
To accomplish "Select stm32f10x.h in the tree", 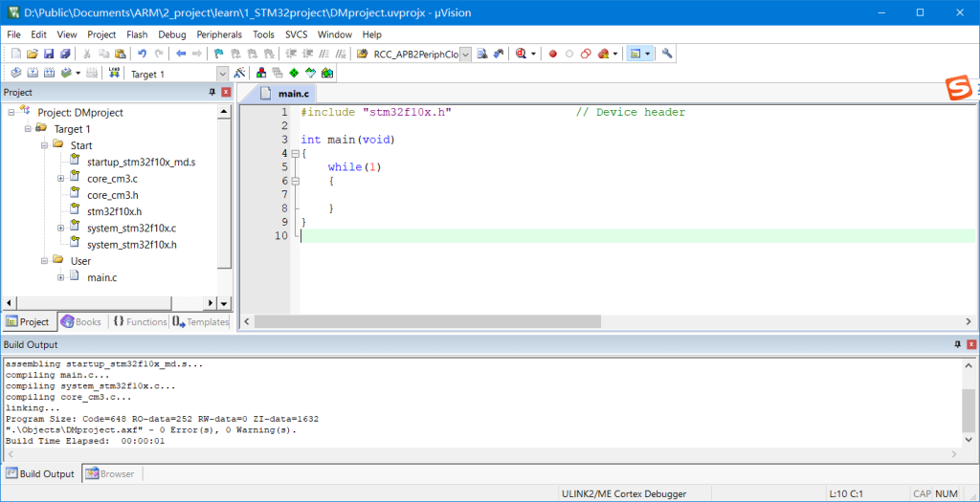I will [x=115, y=211].
